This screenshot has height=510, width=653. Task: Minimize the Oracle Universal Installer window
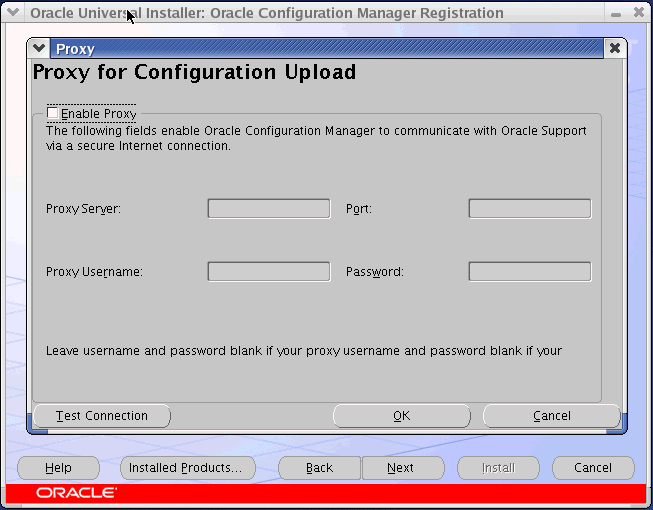coord(614,13)
